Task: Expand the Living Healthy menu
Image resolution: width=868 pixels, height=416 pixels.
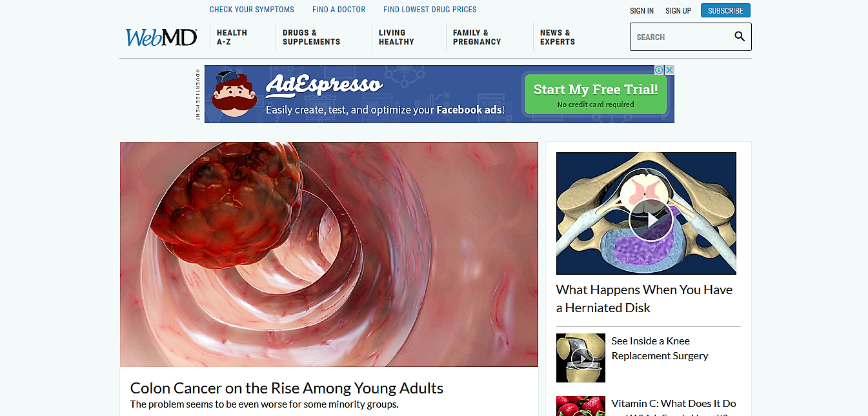Action: [396, 37]
